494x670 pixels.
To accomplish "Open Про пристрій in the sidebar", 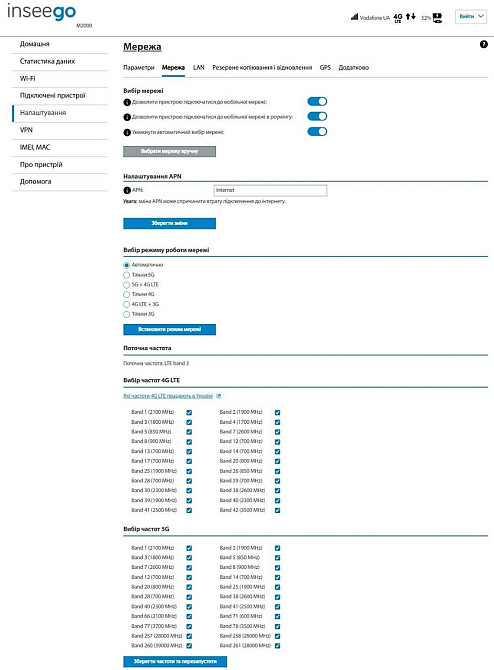I will tap(60, 165).
